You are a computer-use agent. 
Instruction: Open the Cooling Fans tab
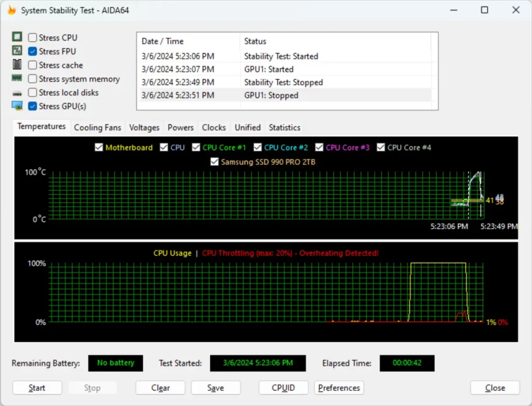pyautogui.click(x=98, y=127)
